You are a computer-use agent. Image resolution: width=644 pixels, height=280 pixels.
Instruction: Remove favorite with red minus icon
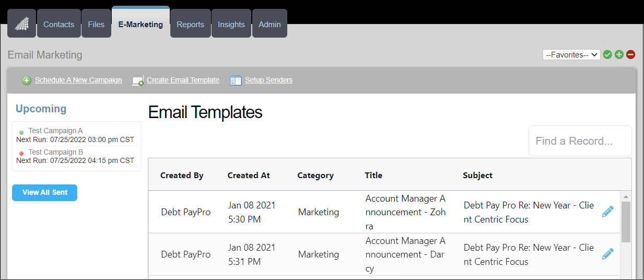[630, 54]
